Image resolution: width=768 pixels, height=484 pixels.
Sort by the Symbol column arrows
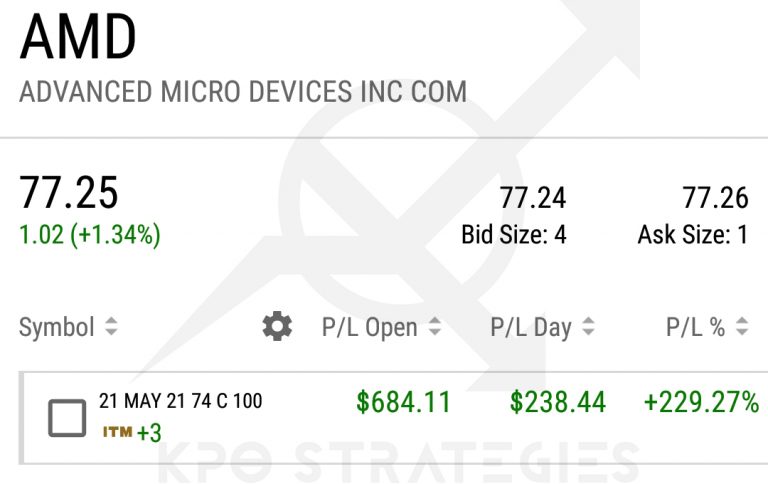(x=111, y=327)
